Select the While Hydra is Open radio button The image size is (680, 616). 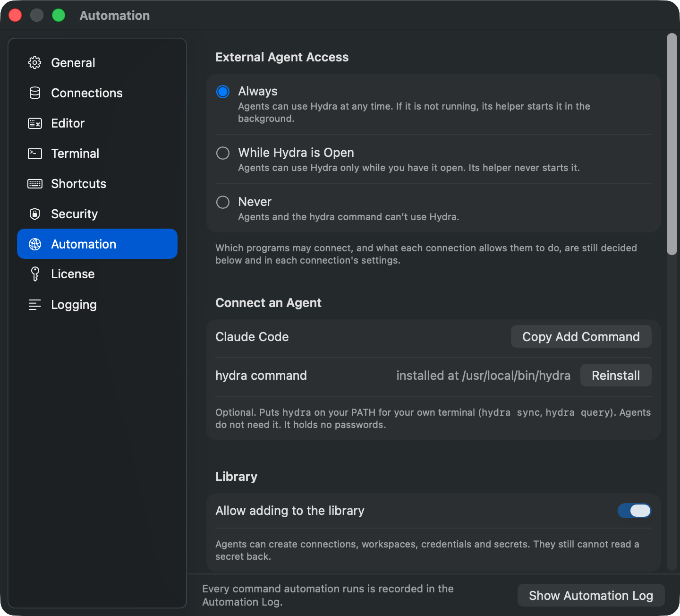point(223,153)
